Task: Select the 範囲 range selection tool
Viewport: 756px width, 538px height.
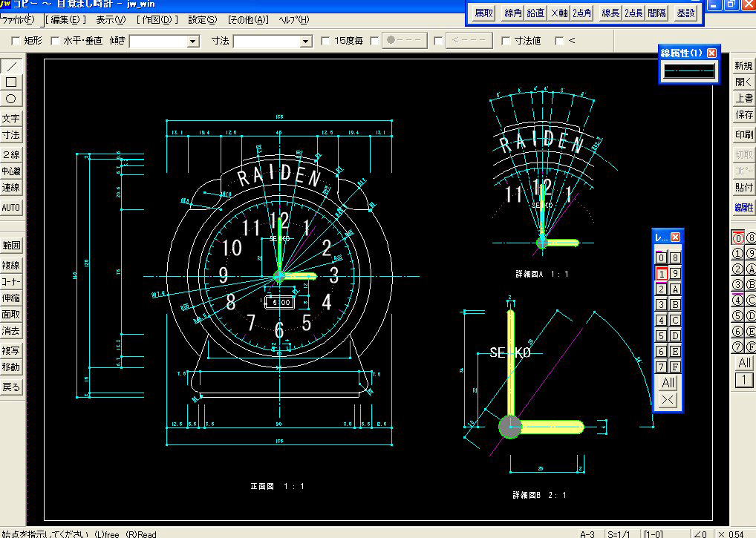Action: (11, 245)
